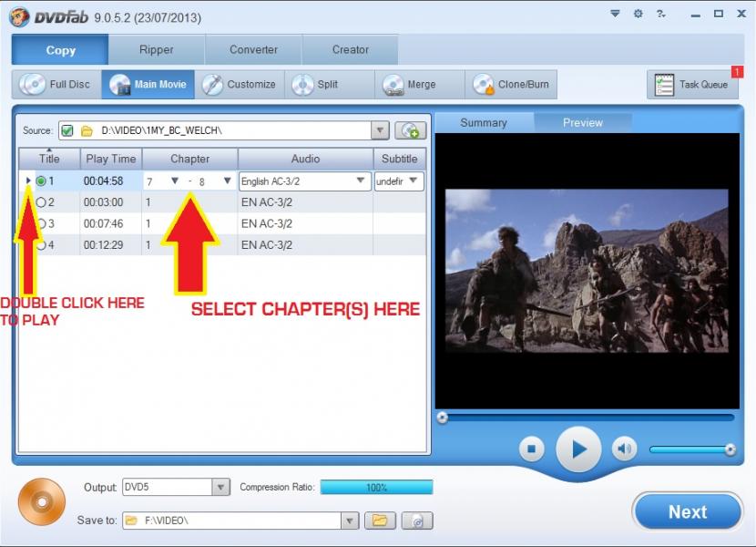The width and height of the screenshot is (756, 547).
Task: Sort by the Play Time column header
Action: pyautogui.click(x=111, y=159)
